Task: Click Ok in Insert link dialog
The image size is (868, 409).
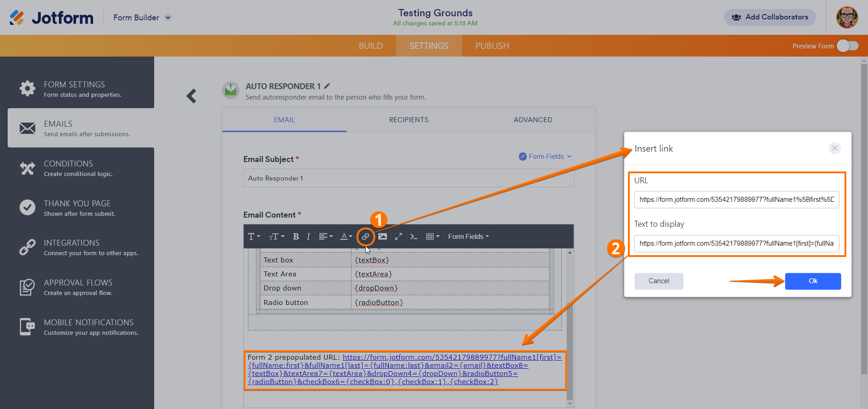Action: tap(813, 281)
